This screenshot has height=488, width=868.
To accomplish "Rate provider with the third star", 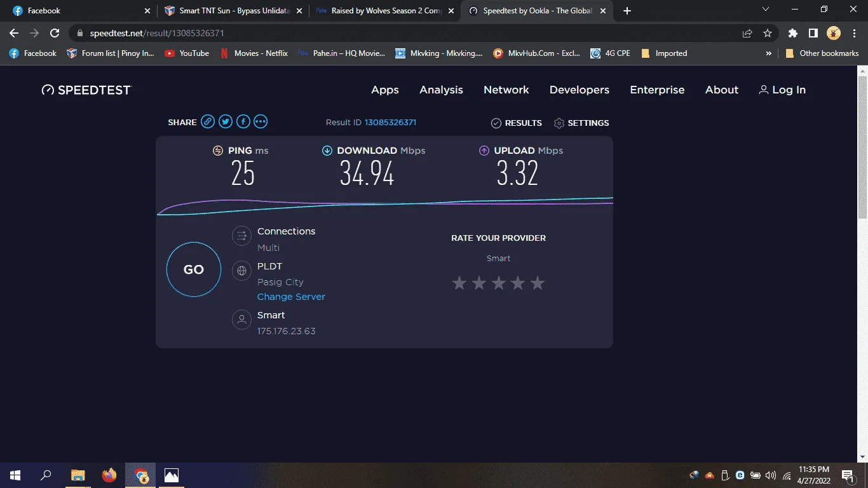I will click(499, 283).
